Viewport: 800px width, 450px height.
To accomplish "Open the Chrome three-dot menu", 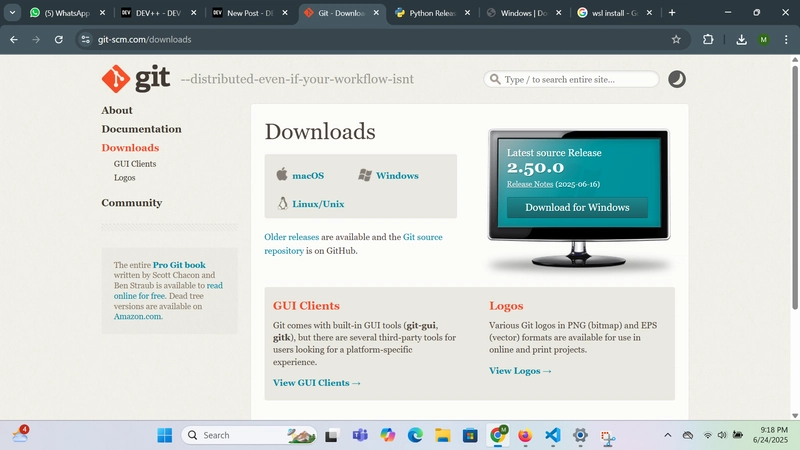I will click(x=786, y=39).
